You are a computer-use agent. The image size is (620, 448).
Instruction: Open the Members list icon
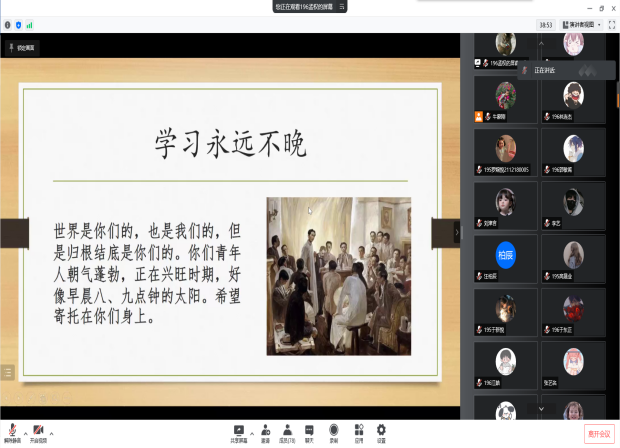(x=287, y=431)
